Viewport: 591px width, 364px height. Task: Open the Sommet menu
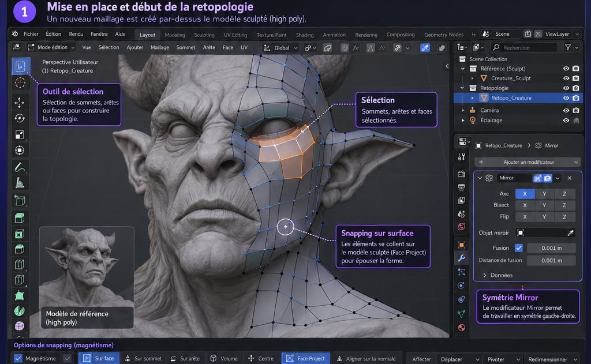point(185,47)
